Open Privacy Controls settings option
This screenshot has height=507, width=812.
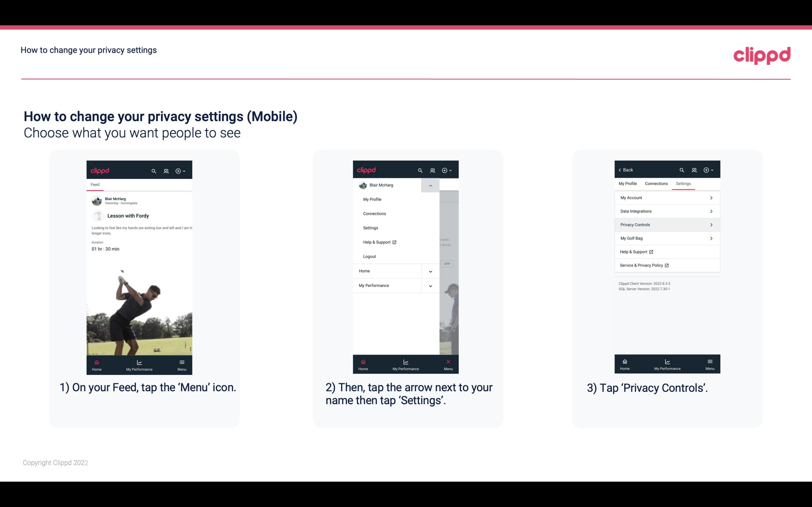pos(667,224)
